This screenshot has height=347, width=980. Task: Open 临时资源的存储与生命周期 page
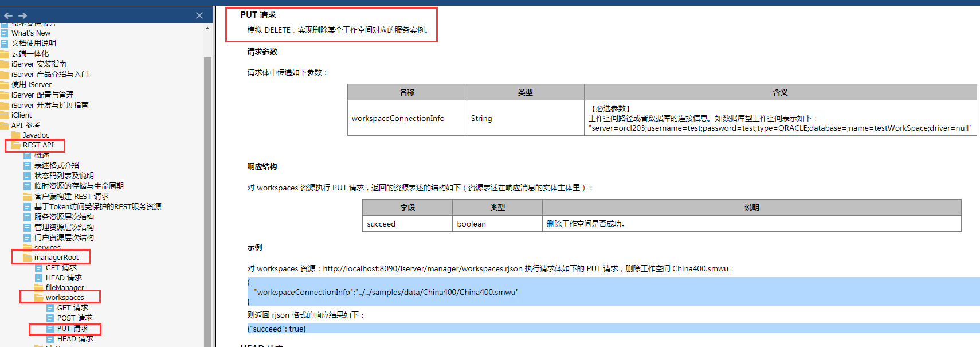pyautogui.click(x=79, y=186)
